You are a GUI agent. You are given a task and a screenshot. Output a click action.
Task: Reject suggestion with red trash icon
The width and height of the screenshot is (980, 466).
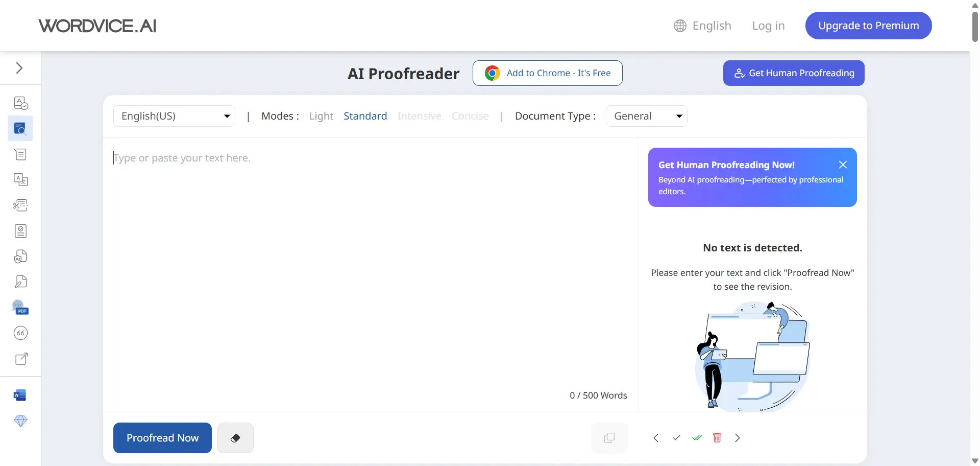click(x=717, y=438)
